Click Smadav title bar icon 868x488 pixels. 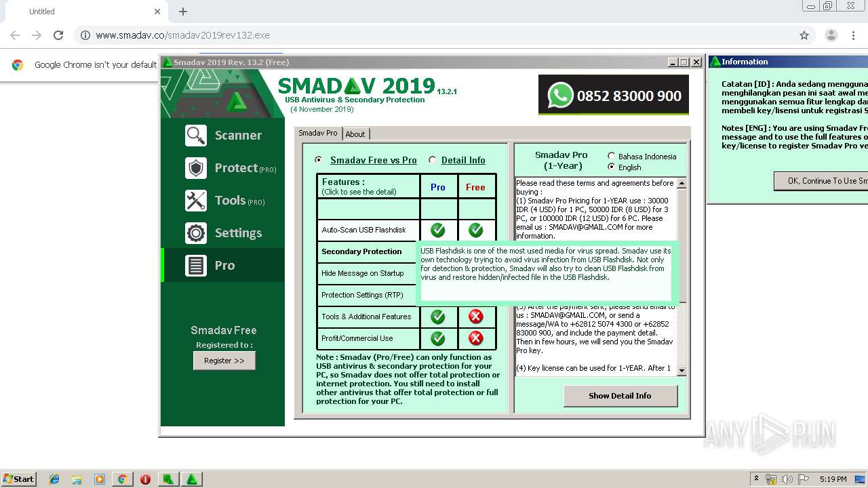pyautogui.click(x=167, y=62)
